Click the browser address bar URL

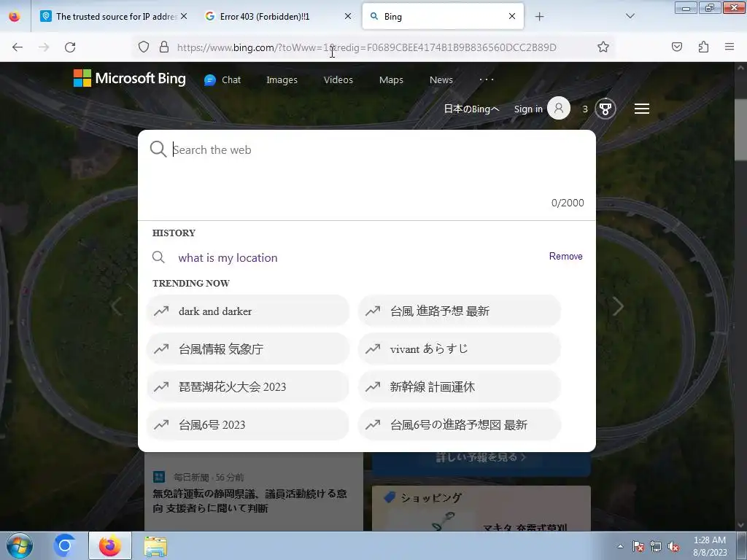point(366,47)
